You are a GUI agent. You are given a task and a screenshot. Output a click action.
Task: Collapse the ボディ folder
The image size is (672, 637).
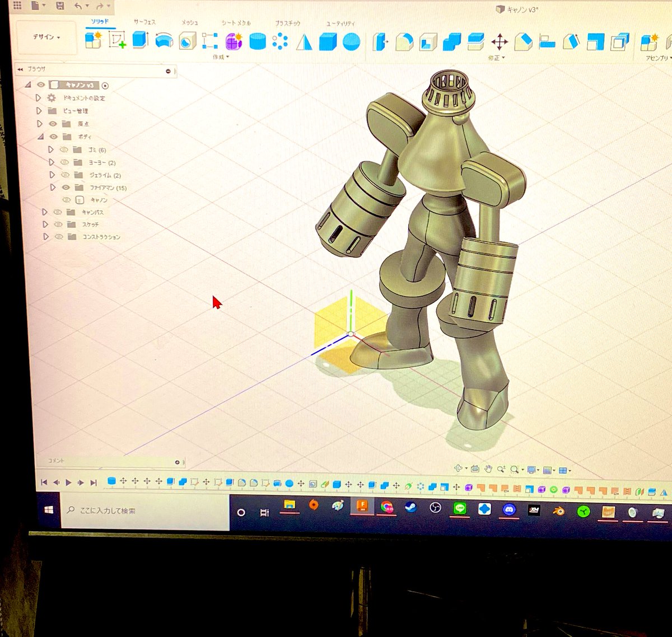click(40, 137)
